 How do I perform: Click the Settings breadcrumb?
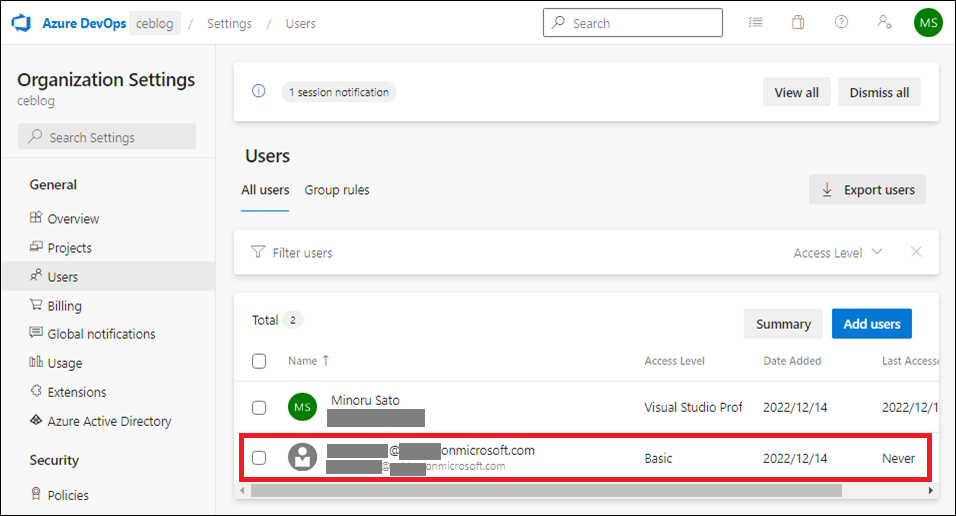229,23
